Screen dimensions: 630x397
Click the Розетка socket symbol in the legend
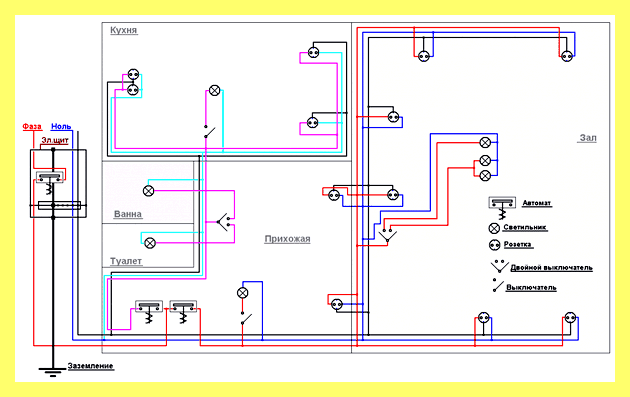[494, 245]
